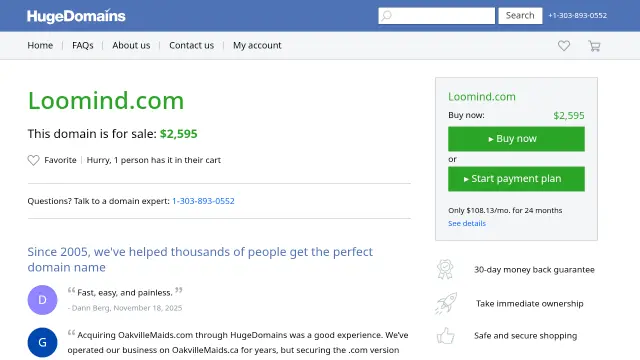Click the thumbs-up secure shopping icon

coord(445,336)
